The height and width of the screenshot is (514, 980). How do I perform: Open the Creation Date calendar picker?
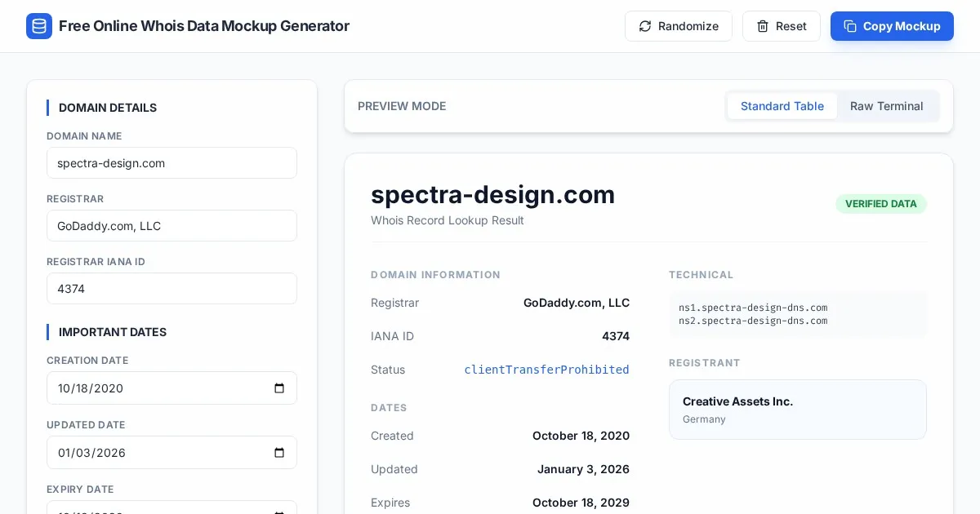(279, 388)
